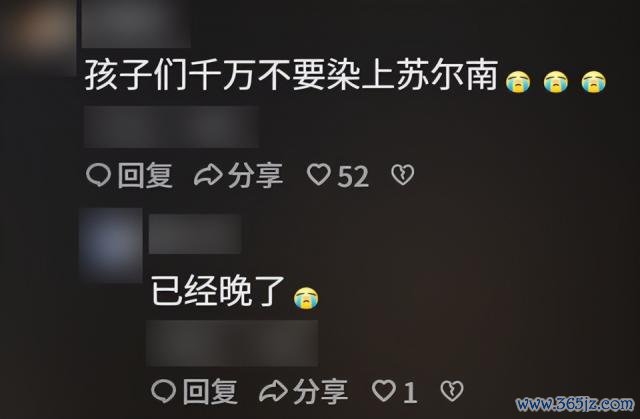Dislike the 已经晚了 reply via its broken heart
This screenshot has width=640, height=419.
(x=452, y=391)
